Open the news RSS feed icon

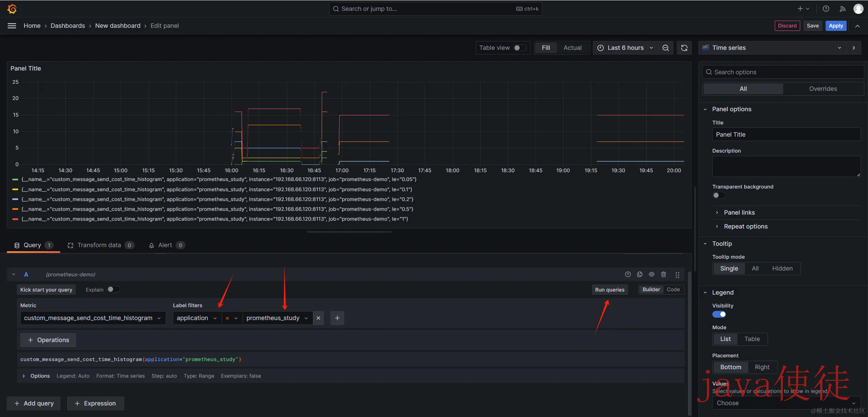[x=842, y=9]
